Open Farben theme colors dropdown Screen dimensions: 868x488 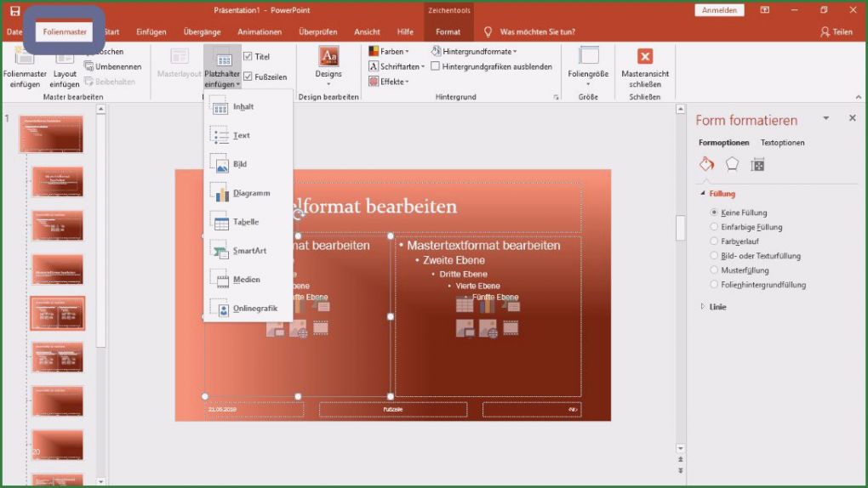[x=389, y=52]
